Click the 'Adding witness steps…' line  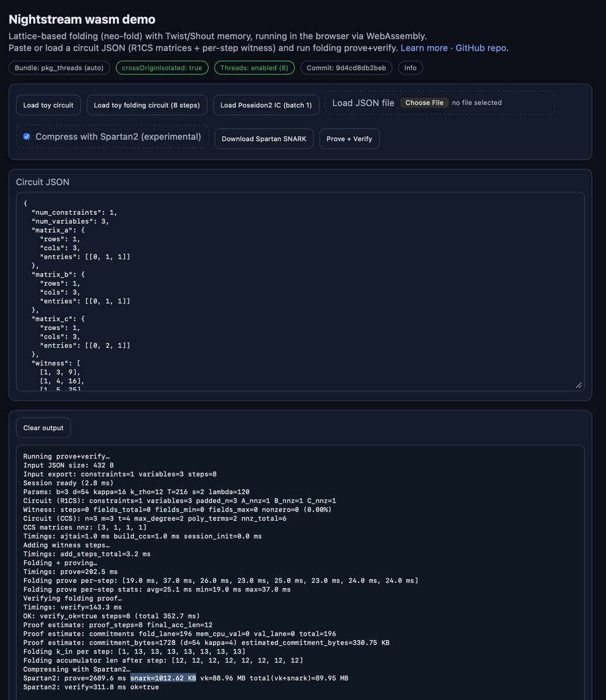coord(67,545)
